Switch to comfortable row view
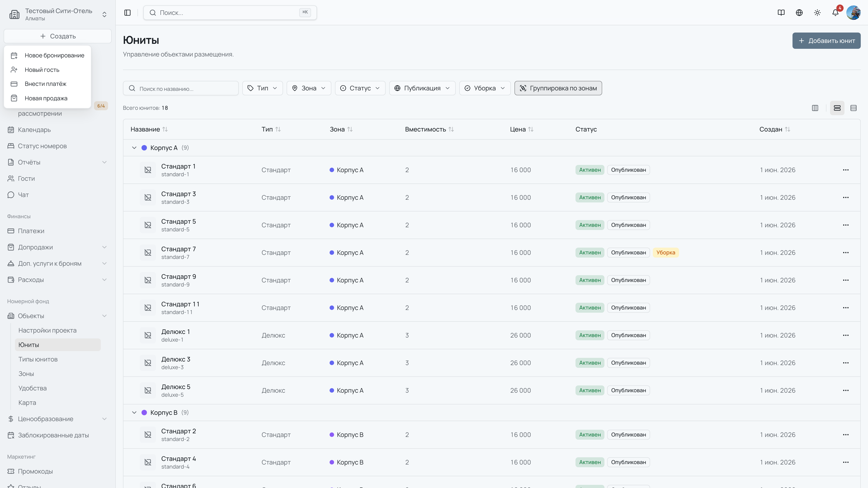The height and width of the screenshot is (488, 868). [837, 108]
